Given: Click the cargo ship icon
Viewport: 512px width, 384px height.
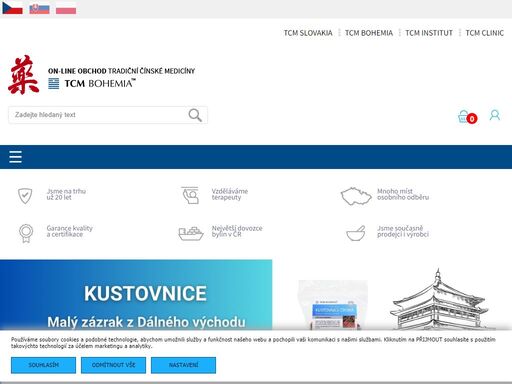Looking at the screenshot, I should (x=191, y=233).
